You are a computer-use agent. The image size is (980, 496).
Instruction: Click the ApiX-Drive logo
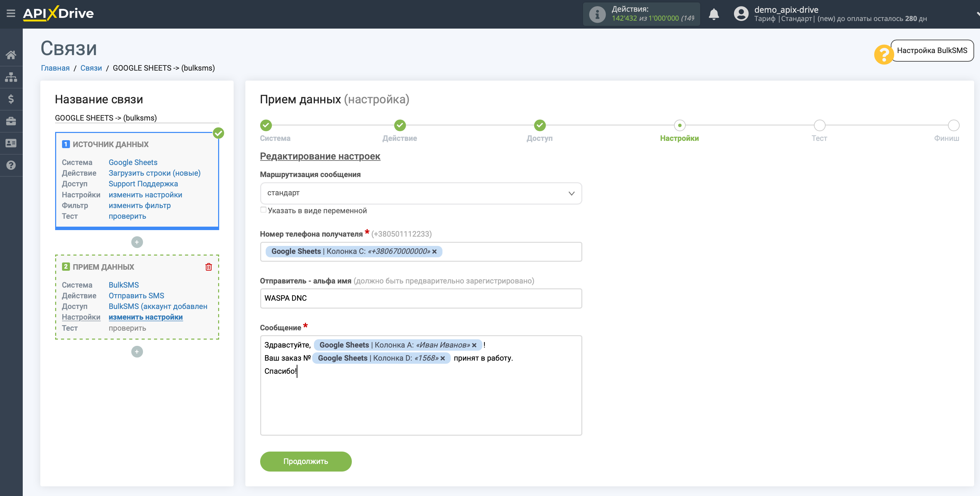click(x=58, y=14)
